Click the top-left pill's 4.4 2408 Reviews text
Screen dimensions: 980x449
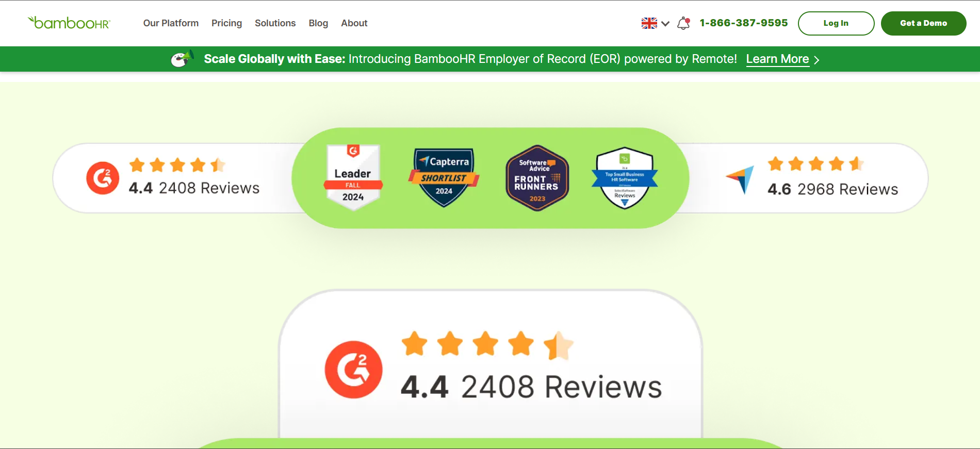[194, 188]
